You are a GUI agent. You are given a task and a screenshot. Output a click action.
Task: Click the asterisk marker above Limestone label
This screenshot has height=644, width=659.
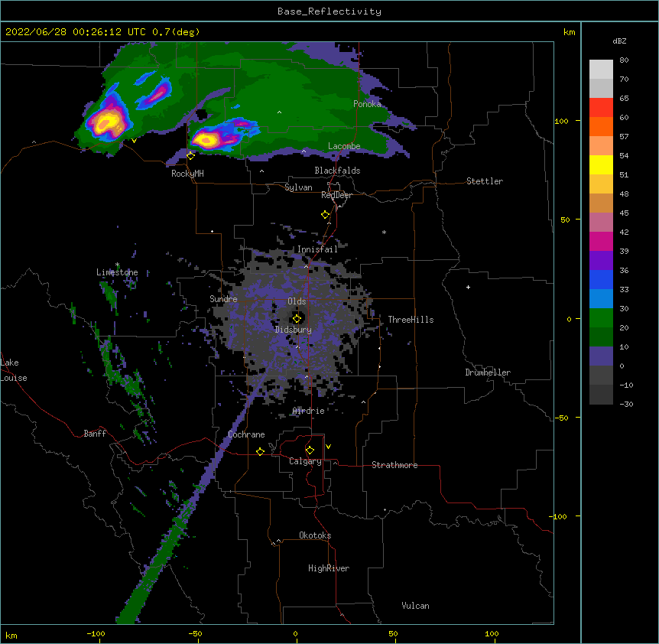[118, 265]
